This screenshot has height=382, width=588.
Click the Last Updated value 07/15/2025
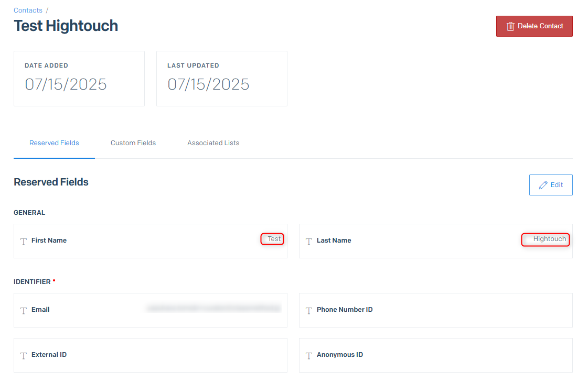point(208,84)
